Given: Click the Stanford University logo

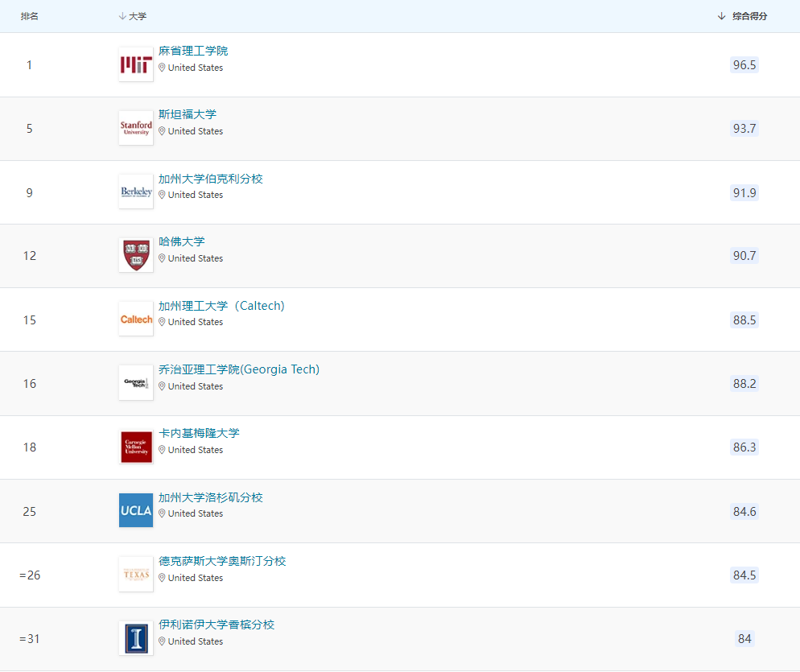Looking at the screenshot, I should pyautogui.click(x=135, y=128).
